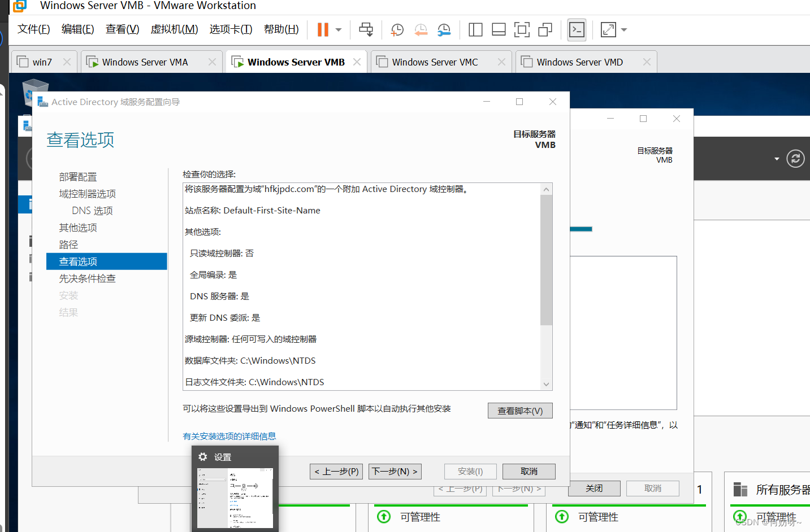Expand the stretch display dropdown arrow
This screenshot has height=532, width=810.
pos(624,30)
